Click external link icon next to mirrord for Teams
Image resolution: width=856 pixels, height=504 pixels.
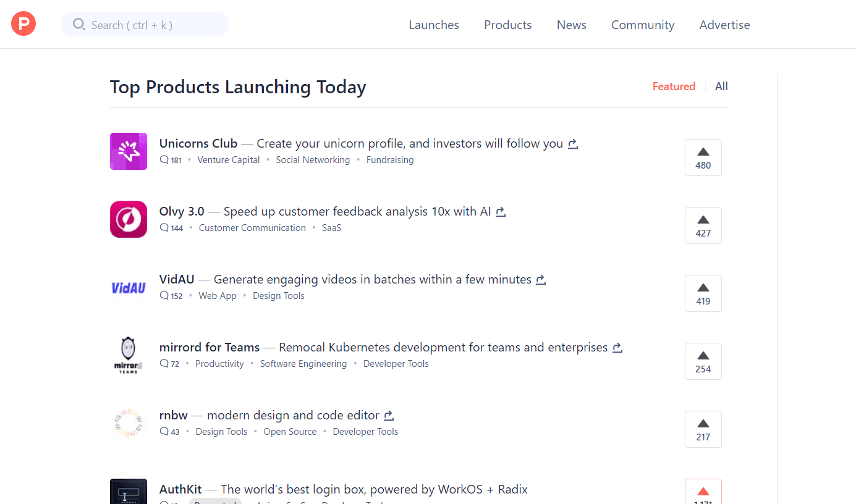tap(617, 348)
